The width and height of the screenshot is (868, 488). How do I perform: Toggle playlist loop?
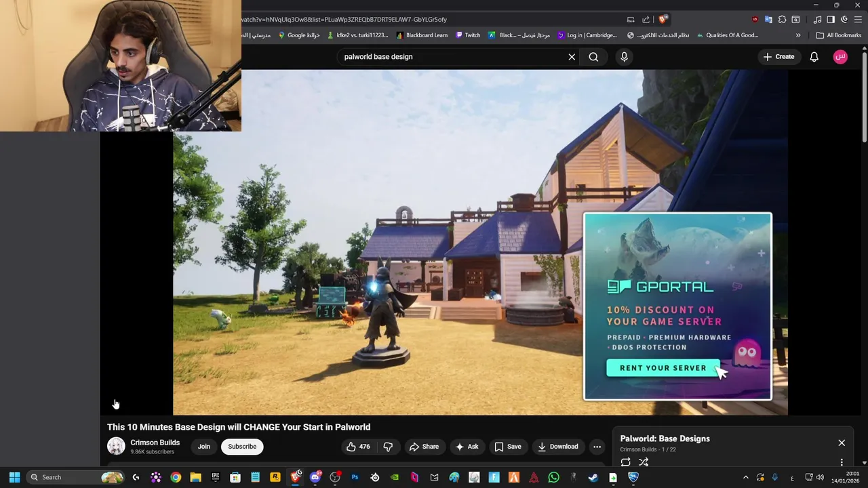pos(625,462)
